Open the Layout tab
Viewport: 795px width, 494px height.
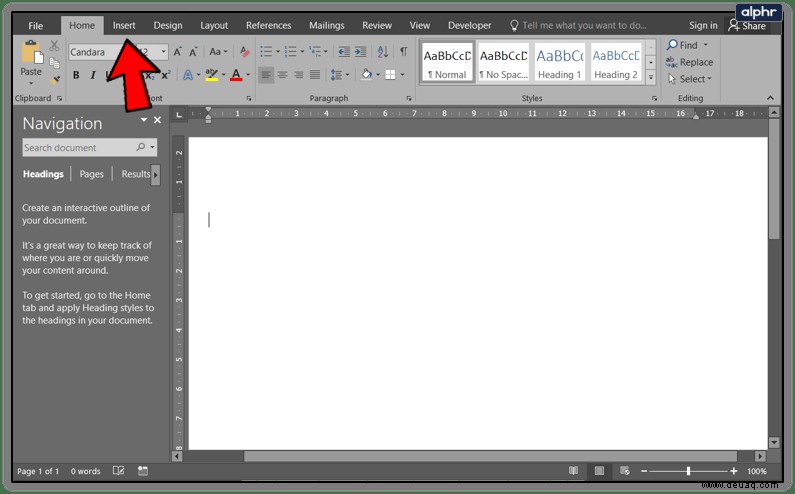214,25
